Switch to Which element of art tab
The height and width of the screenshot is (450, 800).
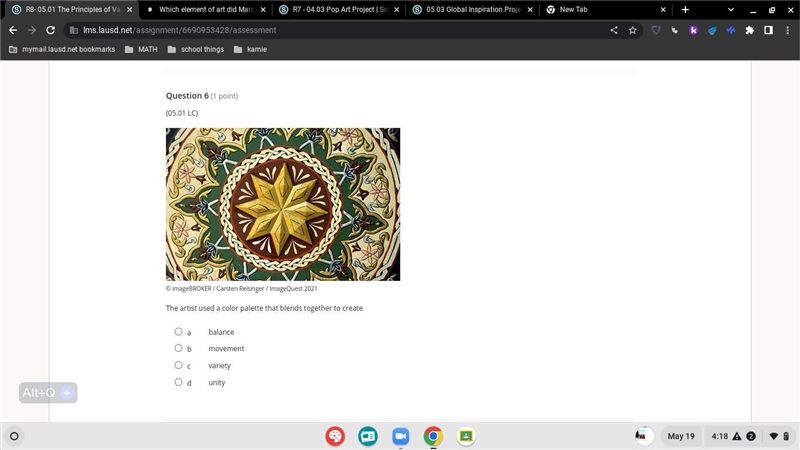(204, 10)
